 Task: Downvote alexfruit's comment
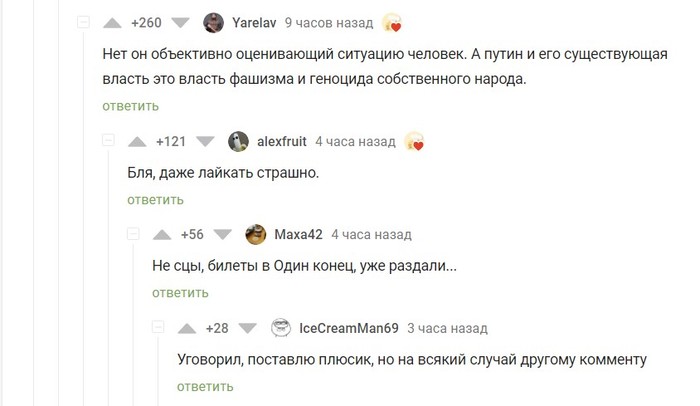[205, 141]
